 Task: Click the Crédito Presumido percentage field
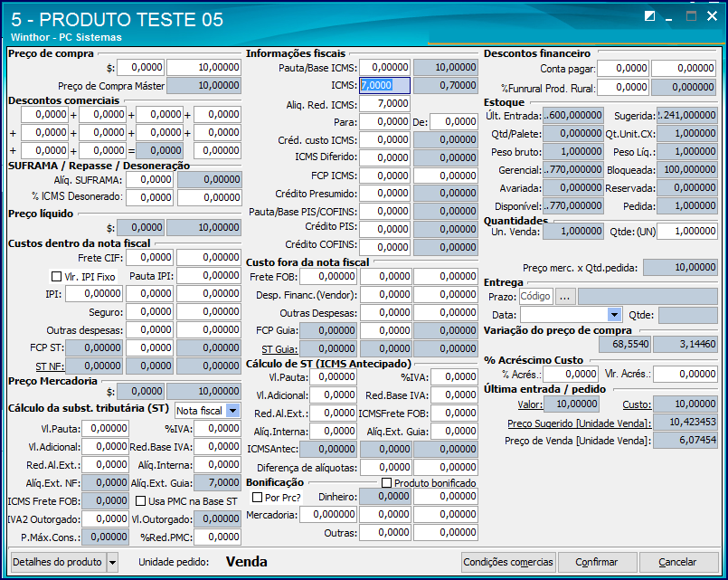(x=385, y=194)
